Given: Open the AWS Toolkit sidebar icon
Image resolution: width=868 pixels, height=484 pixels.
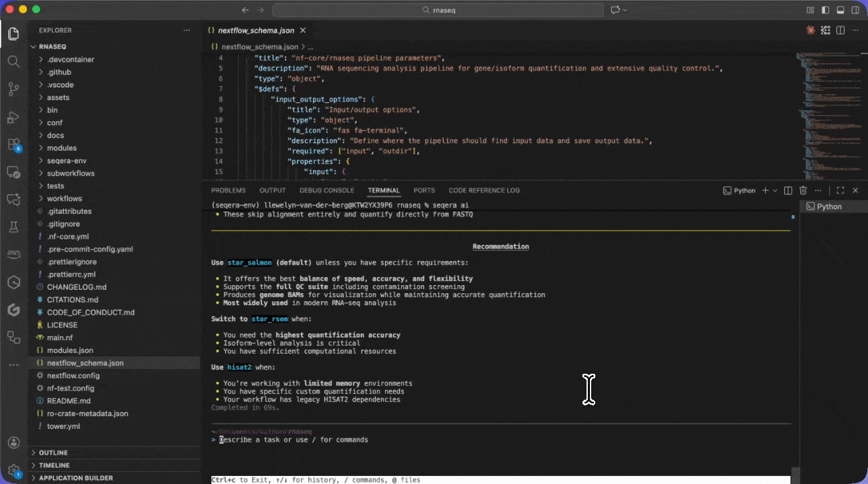Looking at the screenshot, I should [x=13, y=253].
